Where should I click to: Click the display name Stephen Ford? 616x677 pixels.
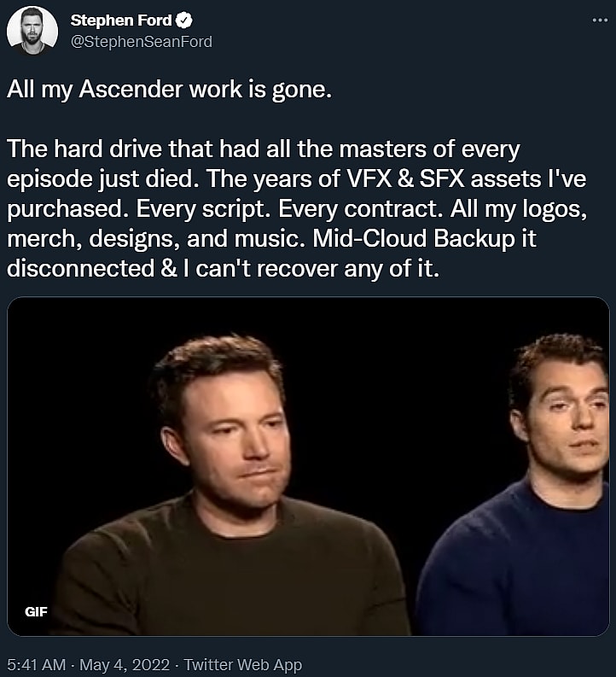pos(121,20)
